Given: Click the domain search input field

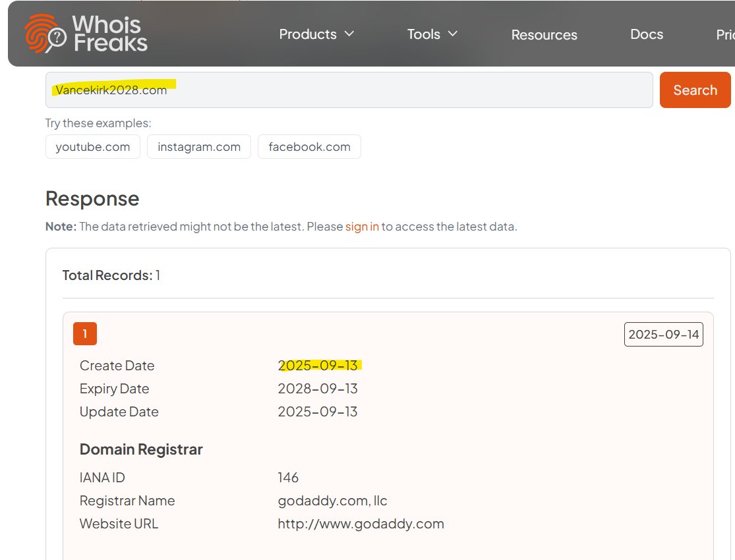Looking at the screenshot, I should [x=349, y=90].
